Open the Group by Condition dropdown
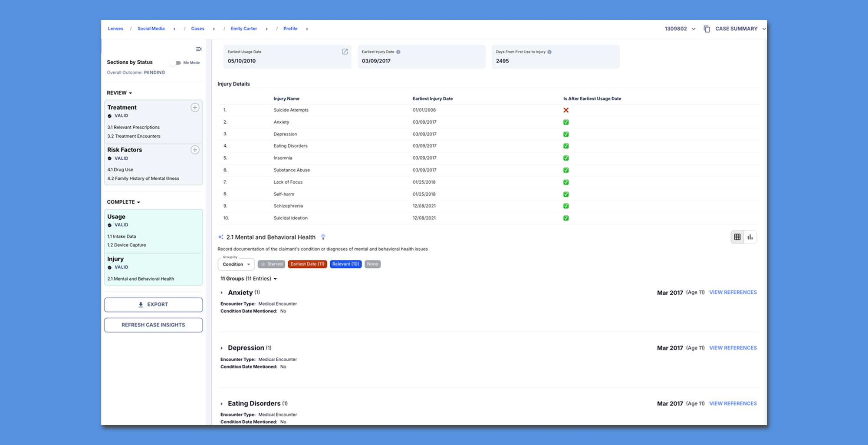Screen dimensions: 868x445 click(x=236, y=264)
